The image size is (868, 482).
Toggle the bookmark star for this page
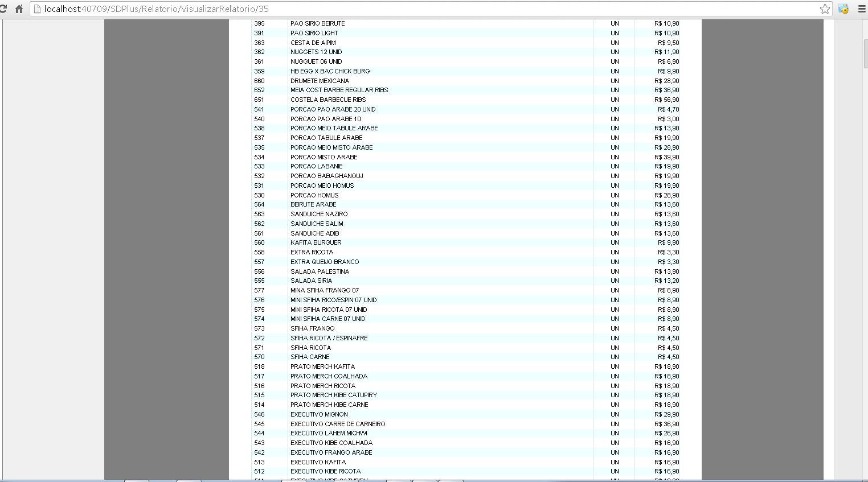tap(824, 9)
